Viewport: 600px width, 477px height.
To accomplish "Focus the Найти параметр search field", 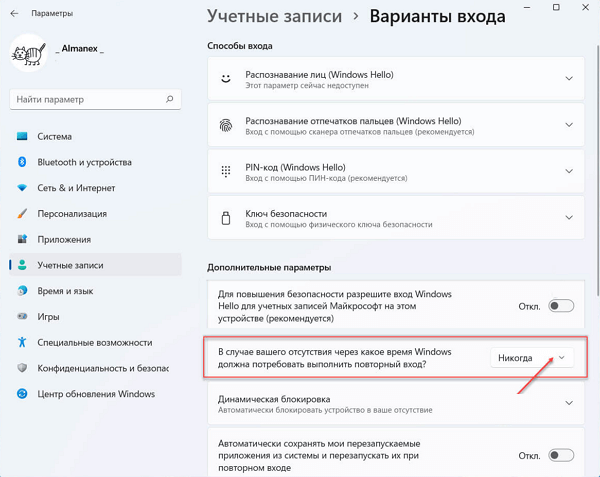I will pyautogui.click(x=95, y=99).
